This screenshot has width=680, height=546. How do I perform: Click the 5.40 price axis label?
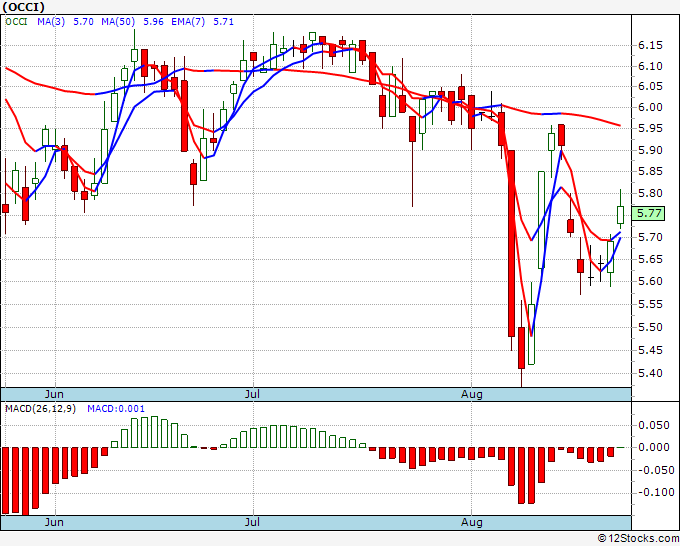(x=650, y=373)
